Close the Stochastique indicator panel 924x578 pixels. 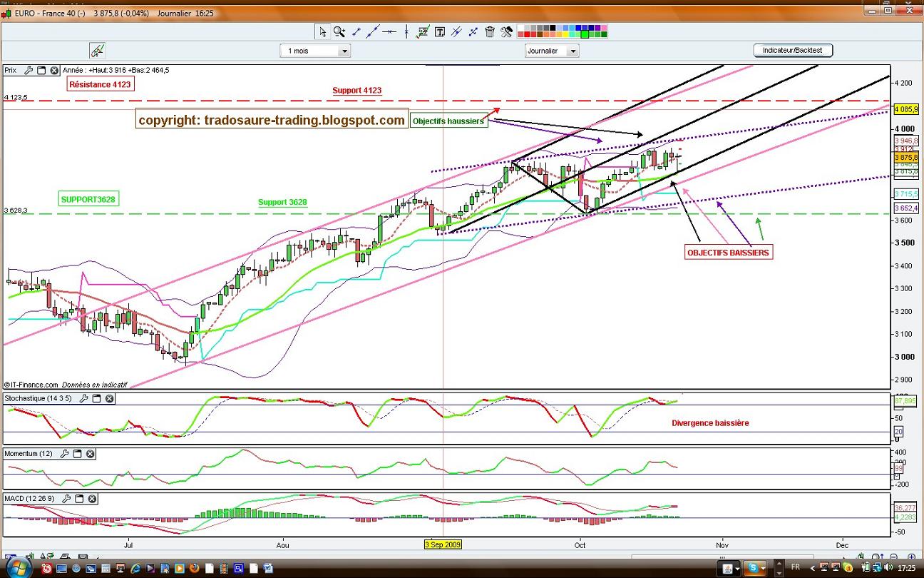110,398
